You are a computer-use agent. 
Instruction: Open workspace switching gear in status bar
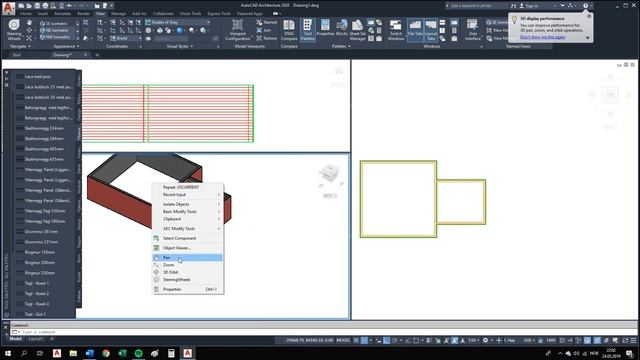coord(486,340)
